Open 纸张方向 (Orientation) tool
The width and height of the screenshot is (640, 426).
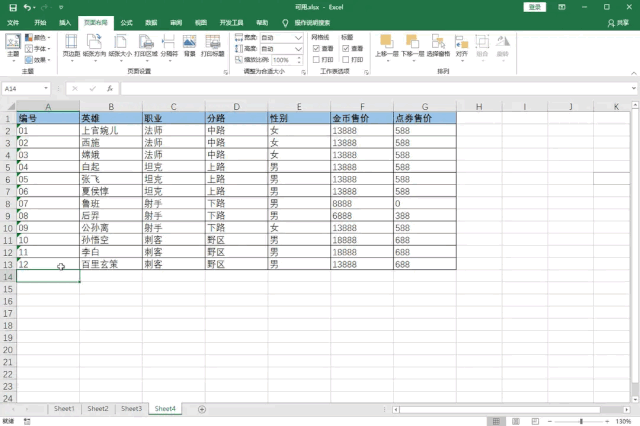click(94, 46)
